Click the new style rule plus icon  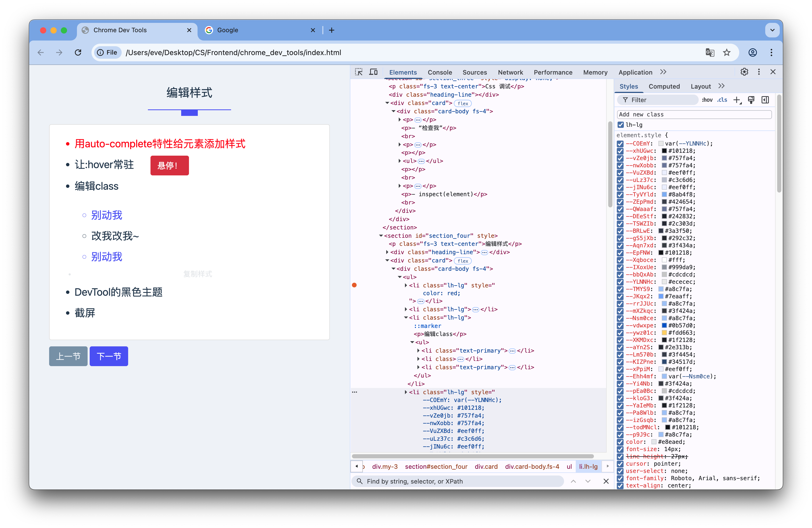[737, 100]
